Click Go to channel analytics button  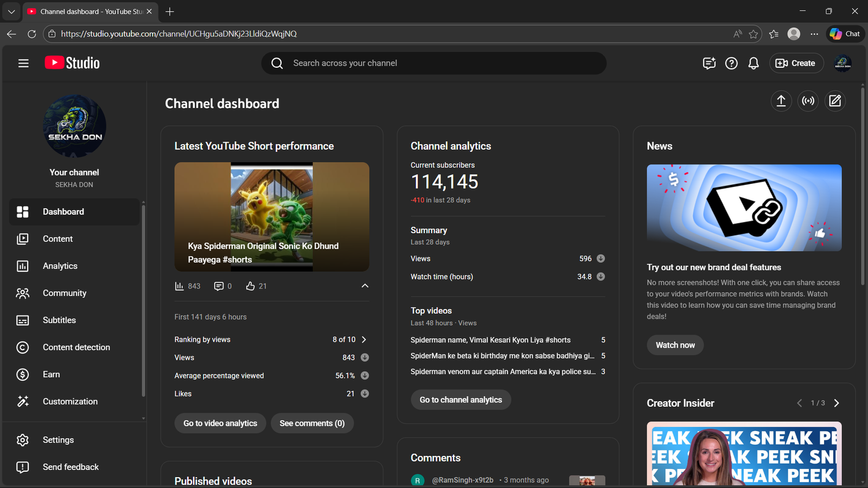(x=461, y=400)
